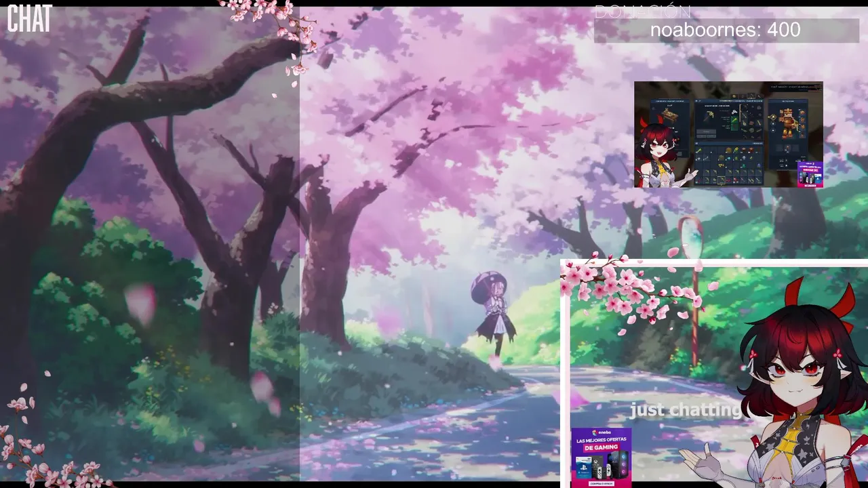The image size is (868, 488).
Task: Click the CHAT heading
Action: click(x=29, y=19)
